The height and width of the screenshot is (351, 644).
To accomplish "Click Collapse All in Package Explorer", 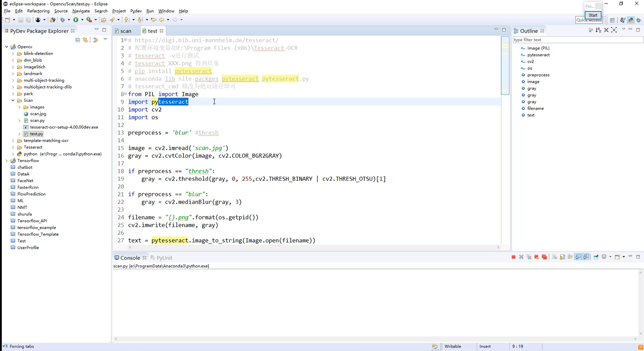I will click(x=78, y=40).
